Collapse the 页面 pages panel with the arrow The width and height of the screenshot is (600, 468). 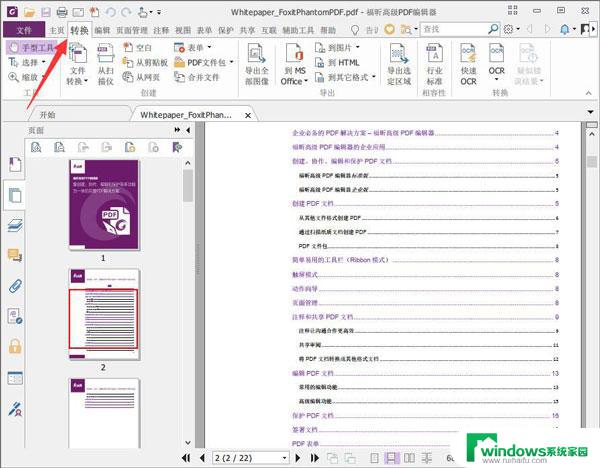point(188,130)
